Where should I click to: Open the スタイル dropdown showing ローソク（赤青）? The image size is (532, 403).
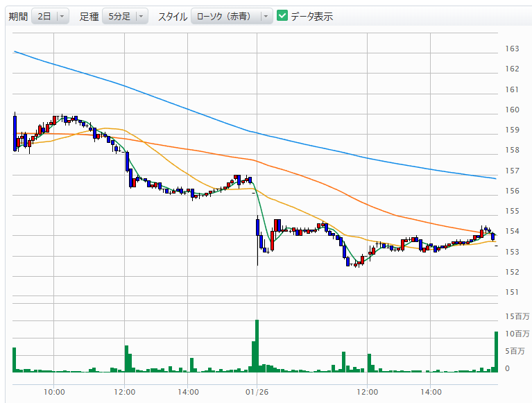pos(224,16)
